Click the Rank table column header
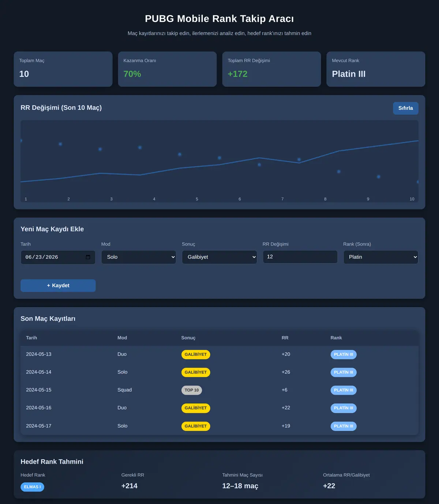Screen dimensions: 439x504 click(x=336, y=338)
